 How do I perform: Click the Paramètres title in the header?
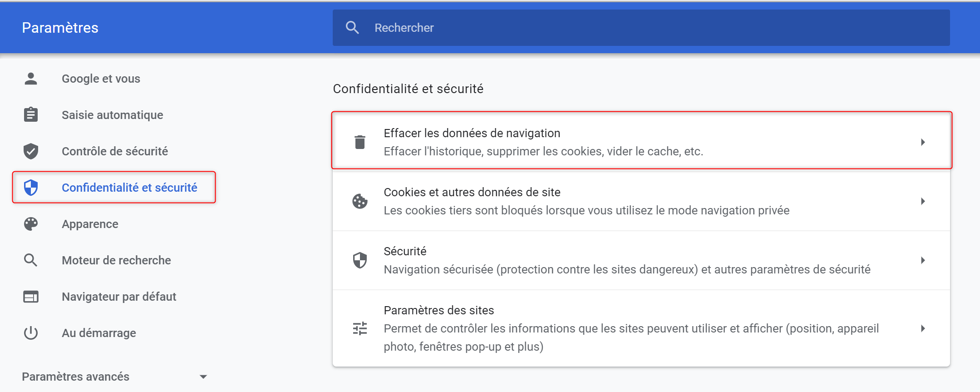(x=60, y=28)
